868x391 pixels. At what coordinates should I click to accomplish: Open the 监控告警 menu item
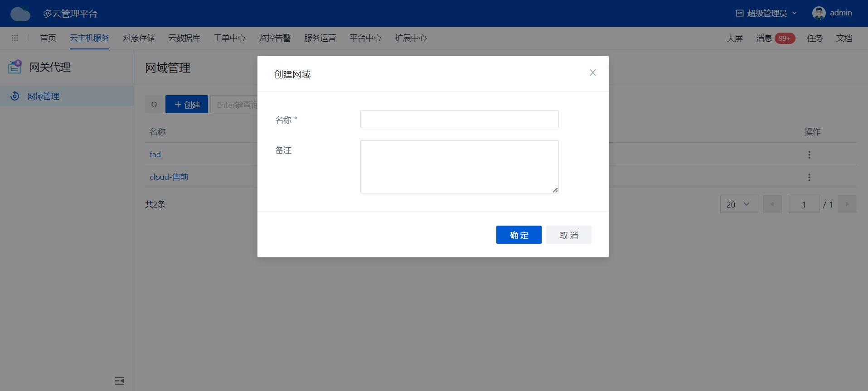coord(275,38)
